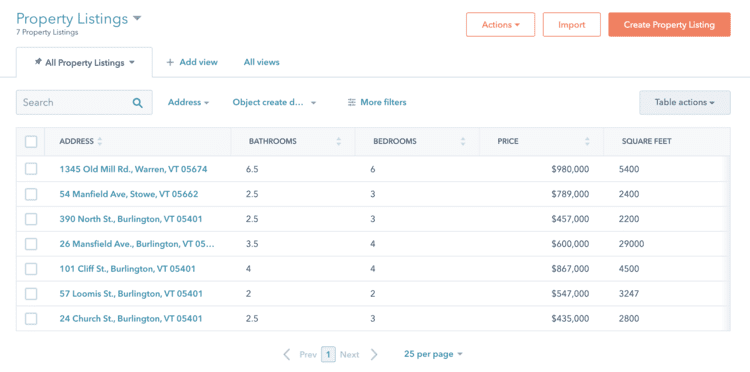Viewport: 750px width, 372px height.
Task: Click the previous page chevron arrow
Action: 287,354
